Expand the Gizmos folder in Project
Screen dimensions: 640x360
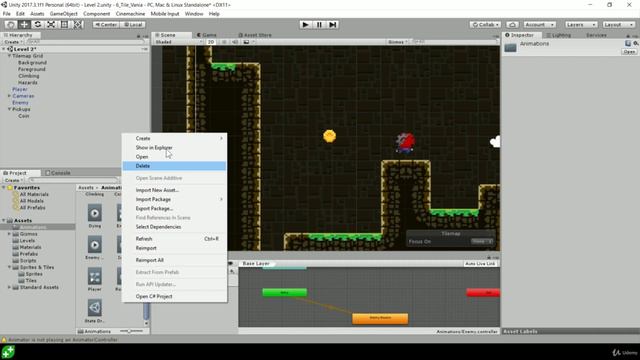[x=9, y=234]
